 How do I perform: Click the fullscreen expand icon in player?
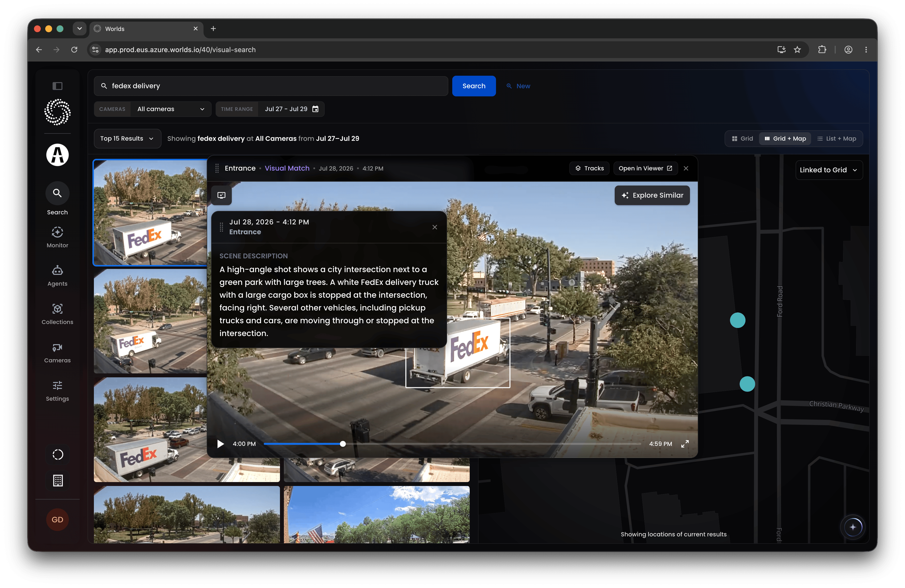(x=685, y=444)
